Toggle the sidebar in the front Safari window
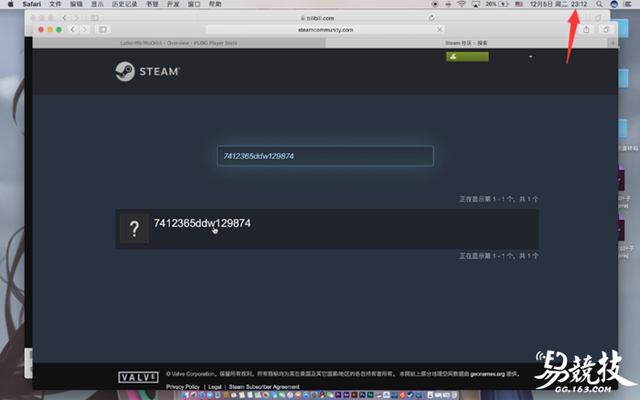Viewport: 640px width, 400px height. tap(102, 29)
